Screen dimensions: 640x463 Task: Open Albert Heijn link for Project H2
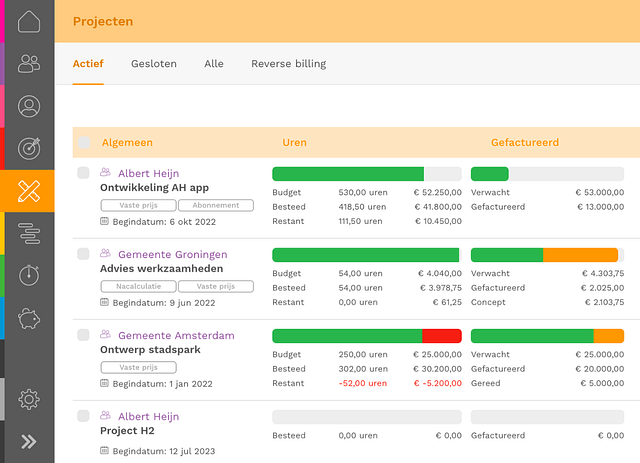tap(149, 416)
